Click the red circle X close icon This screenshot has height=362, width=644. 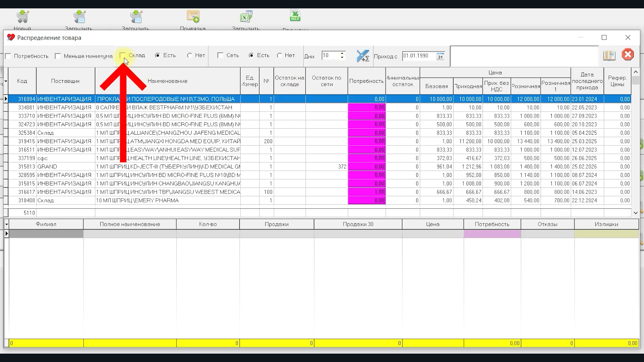pyautogui.click(x=628, y=55)
